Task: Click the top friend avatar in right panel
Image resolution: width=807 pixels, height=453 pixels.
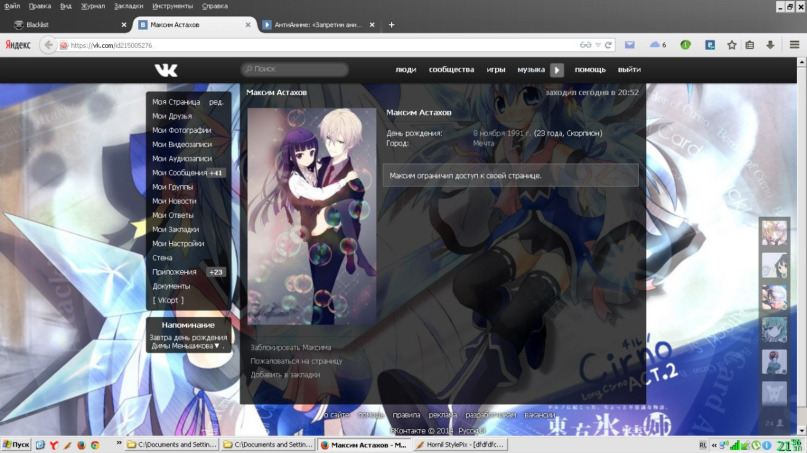Action: pyautogui.click(x=774, y=233)
